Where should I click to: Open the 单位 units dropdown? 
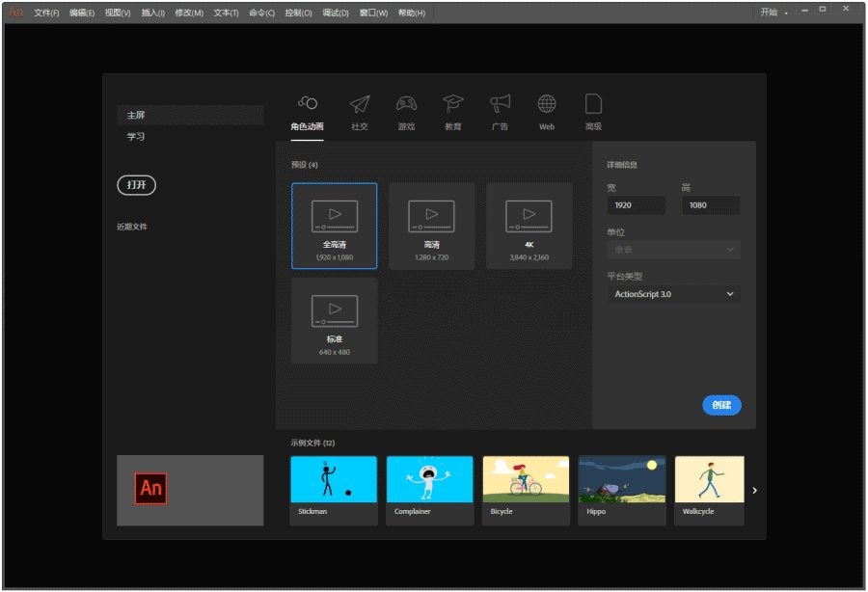point(672,249)
